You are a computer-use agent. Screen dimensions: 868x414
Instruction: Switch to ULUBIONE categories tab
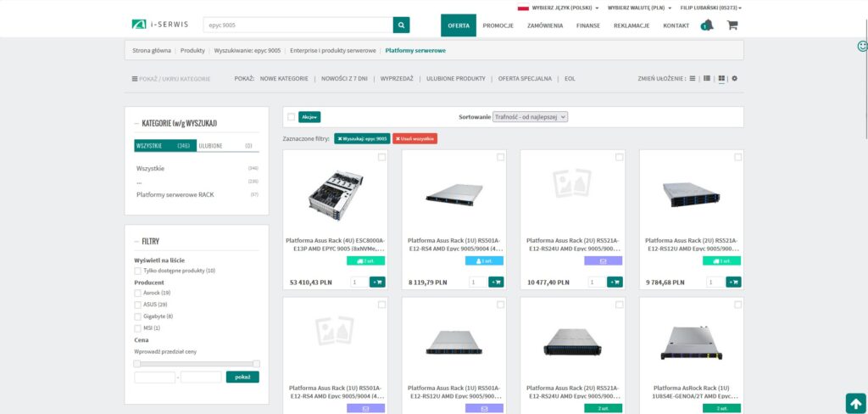pyautogui.click(x=227, y=146)
